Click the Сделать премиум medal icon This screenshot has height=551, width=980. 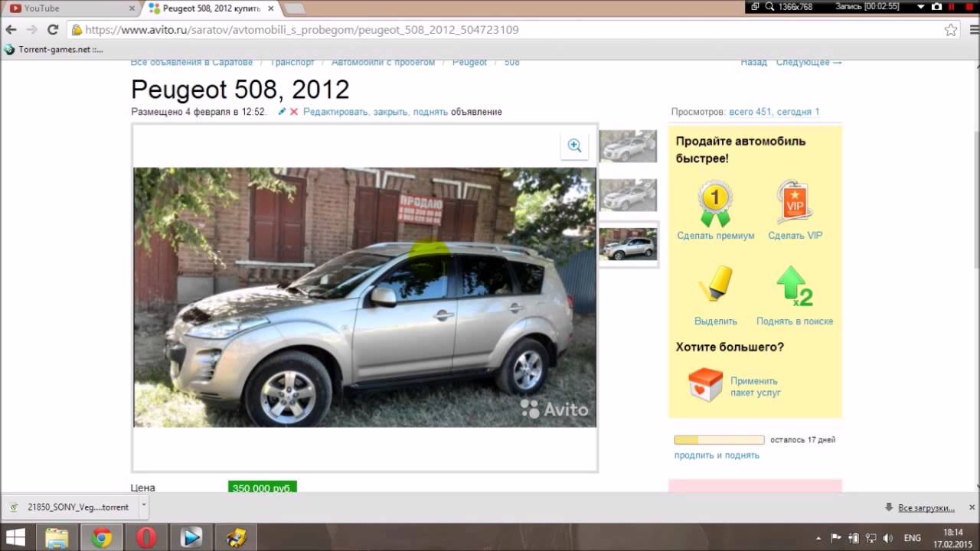click(715, 204)
